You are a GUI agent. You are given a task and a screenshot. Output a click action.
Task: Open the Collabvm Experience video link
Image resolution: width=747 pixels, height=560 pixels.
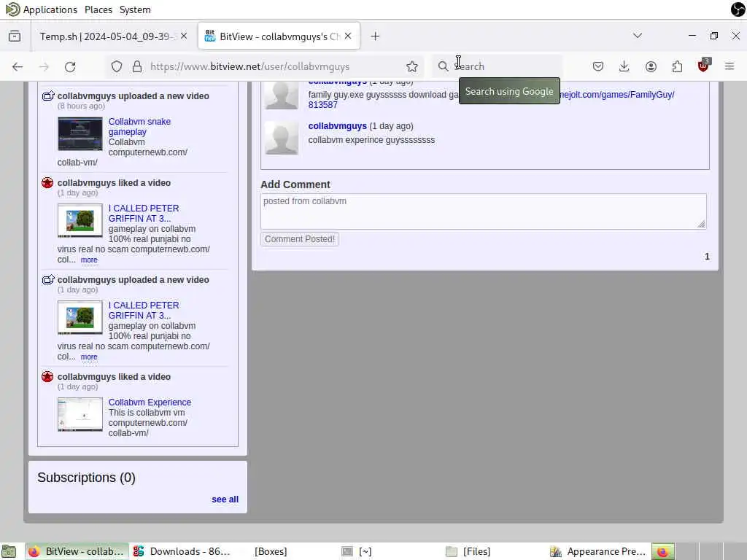pyautogui.click(x=150, y=402)
